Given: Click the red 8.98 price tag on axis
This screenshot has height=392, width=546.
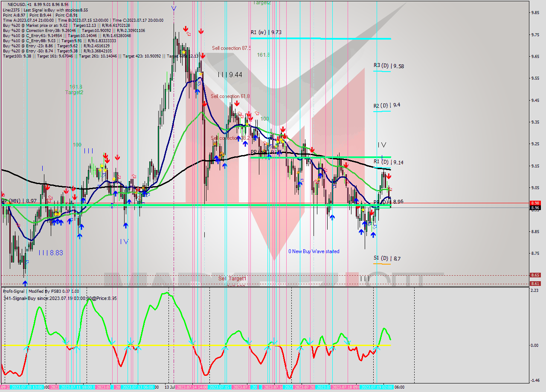Looking at the screenshot, I should coord(535,203).
